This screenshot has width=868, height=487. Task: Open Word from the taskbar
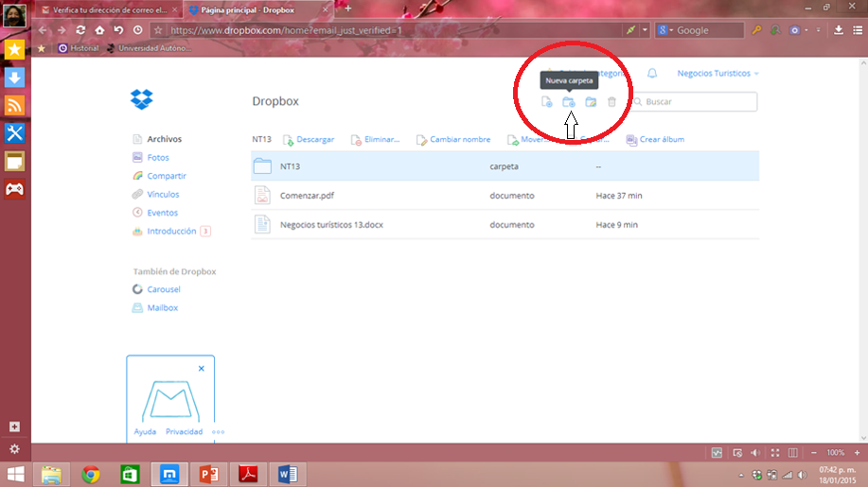[288, 475]
